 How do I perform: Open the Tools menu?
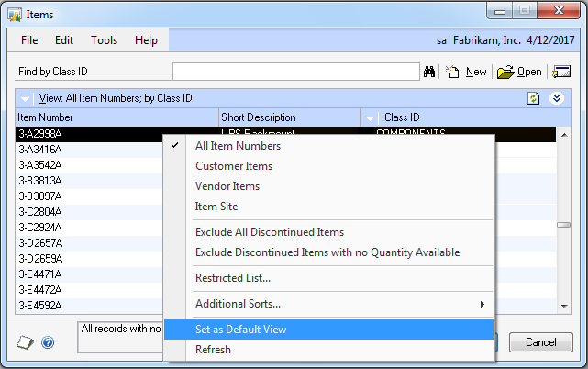pos(105,40)
